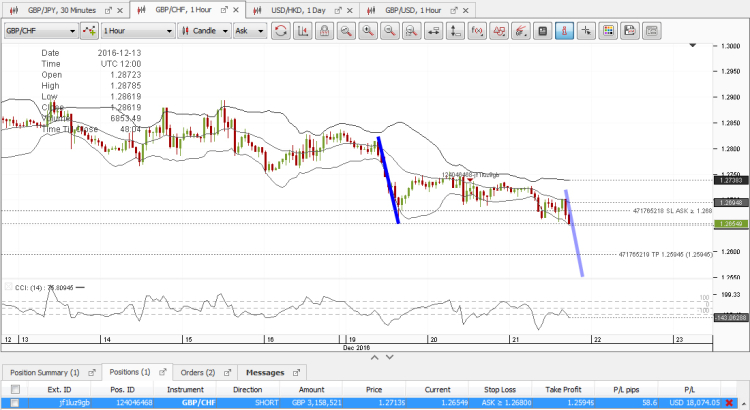Undock the Position Summary panel
This screenshot has height=410, width=750.
(x=92, y=372)
